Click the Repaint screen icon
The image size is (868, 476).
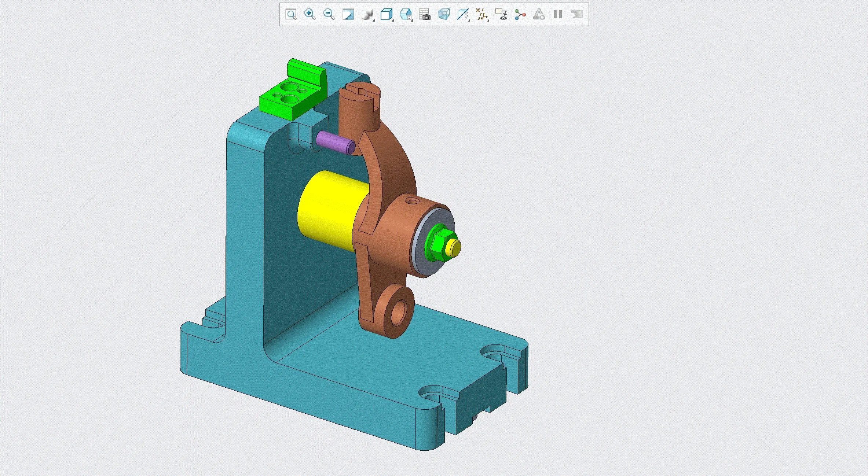point(348,15)
